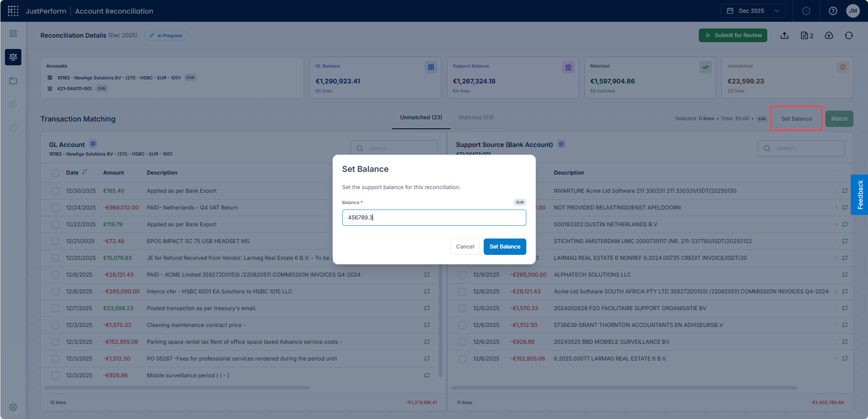Open the notes icon showing 2
The image size is (868, 419).
pyautogui.click(x=807, y=35)
